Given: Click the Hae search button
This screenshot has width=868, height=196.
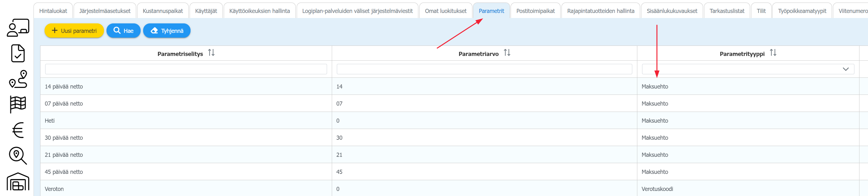Looking at the screenshot, I should [x=123, y=31].
